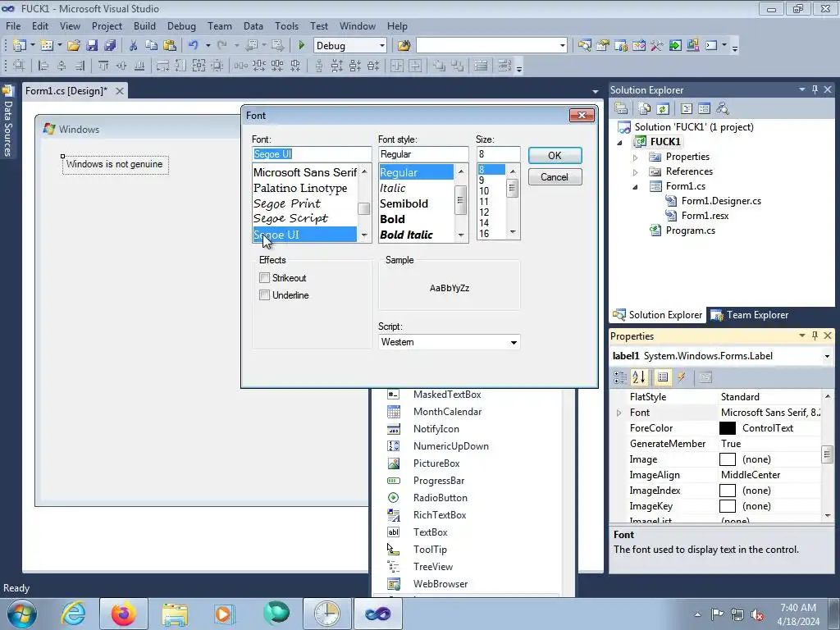
Task: Enable the Underline effect checkbox
Action: pos(264,294)
